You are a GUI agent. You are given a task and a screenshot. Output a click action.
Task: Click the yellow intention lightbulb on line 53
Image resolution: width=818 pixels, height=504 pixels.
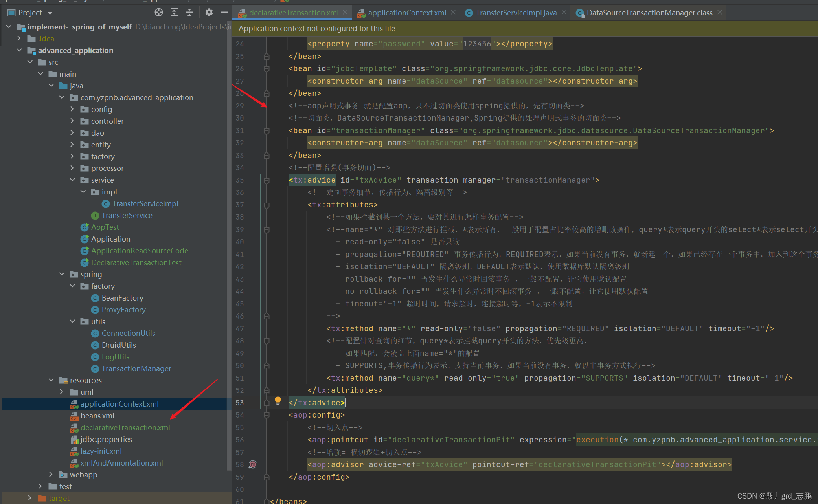pos(278,400)
